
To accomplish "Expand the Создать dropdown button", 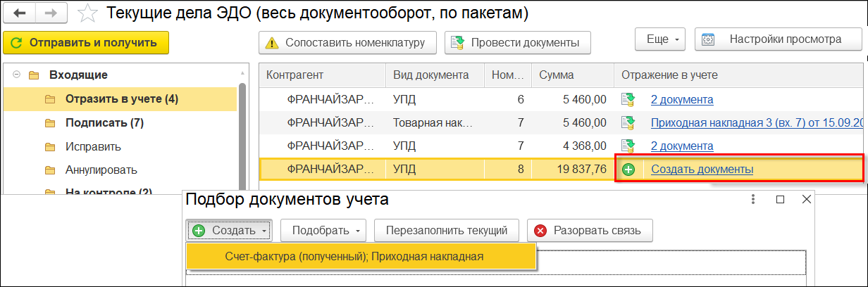I will click(230, 230).
